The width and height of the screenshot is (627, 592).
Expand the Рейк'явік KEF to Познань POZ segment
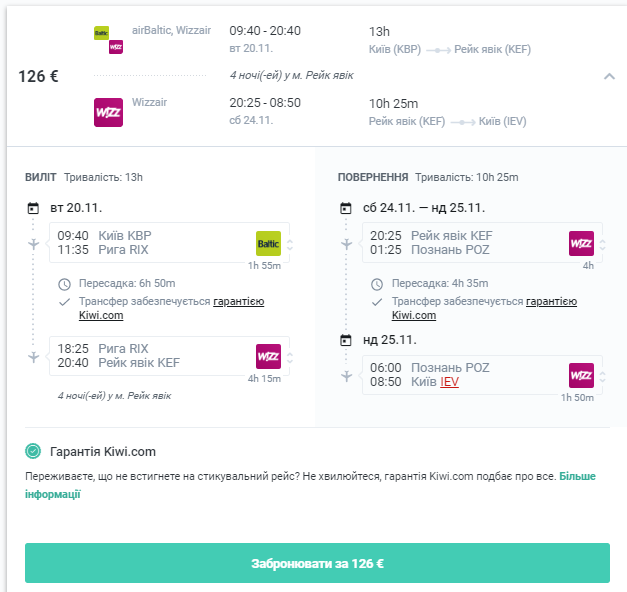pos(602,243)
